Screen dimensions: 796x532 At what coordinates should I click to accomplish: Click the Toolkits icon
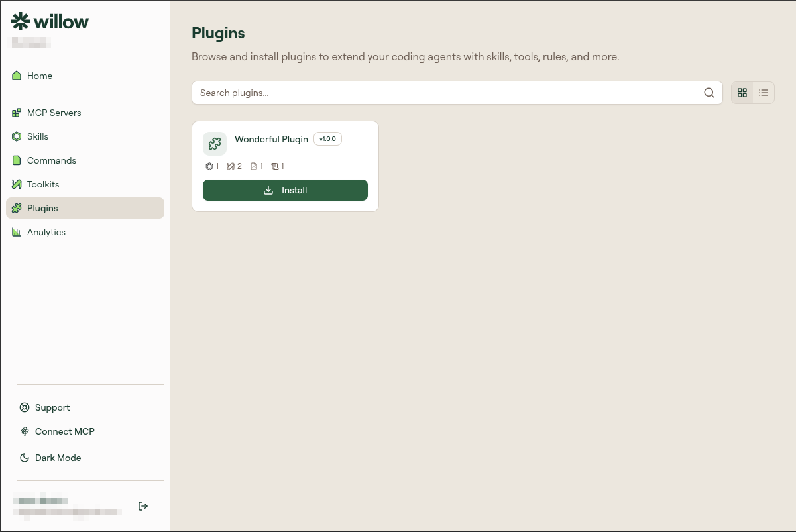17,184
